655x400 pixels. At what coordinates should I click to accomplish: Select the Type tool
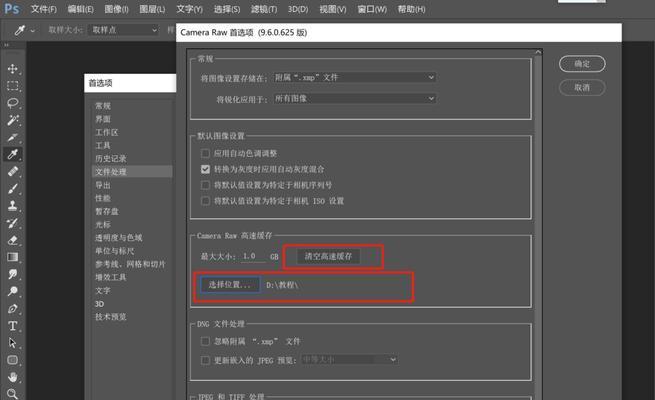(x=13, y=326)
